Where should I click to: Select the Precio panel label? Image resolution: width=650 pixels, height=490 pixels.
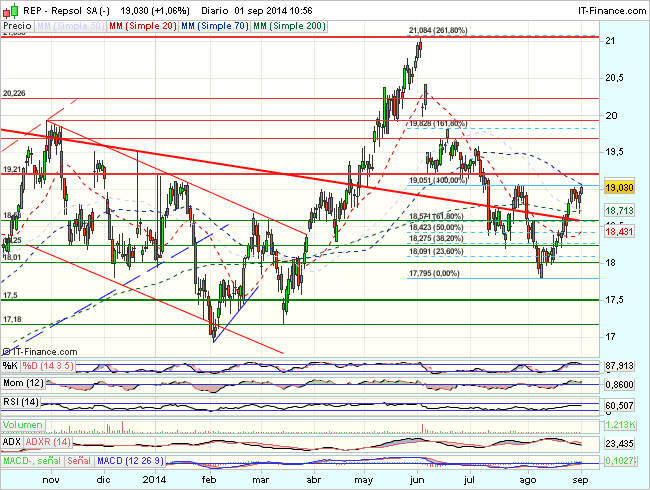point(15,24)
